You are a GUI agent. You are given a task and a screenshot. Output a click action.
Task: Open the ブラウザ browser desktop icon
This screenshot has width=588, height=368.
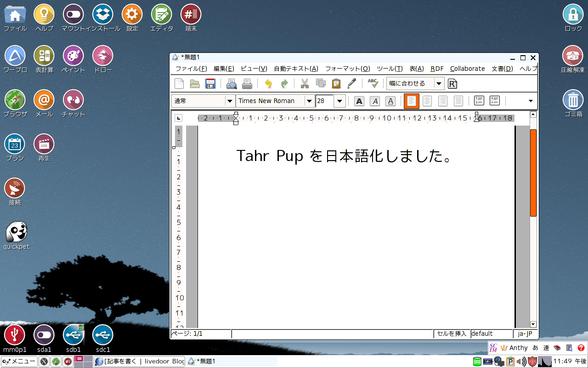(x=15, y=104)
